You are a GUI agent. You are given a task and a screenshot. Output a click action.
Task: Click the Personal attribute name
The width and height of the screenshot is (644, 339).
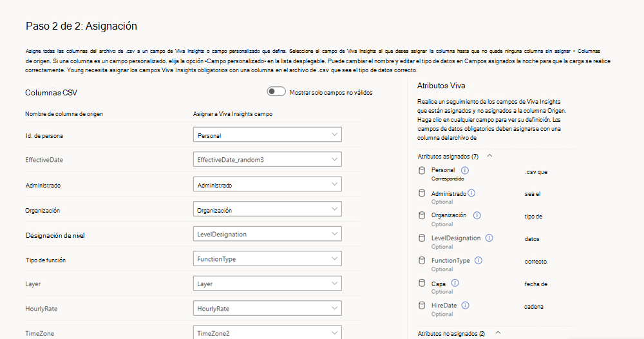443,169
